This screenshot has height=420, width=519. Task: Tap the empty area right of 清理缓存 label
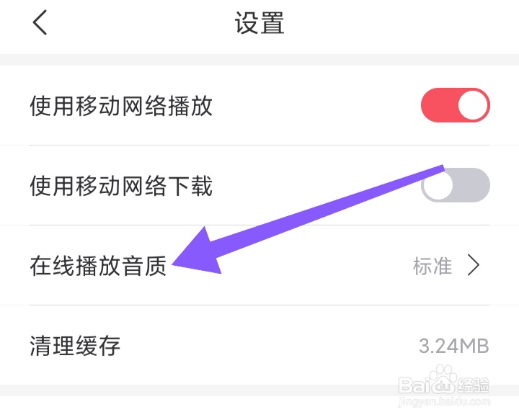point(268,346)
